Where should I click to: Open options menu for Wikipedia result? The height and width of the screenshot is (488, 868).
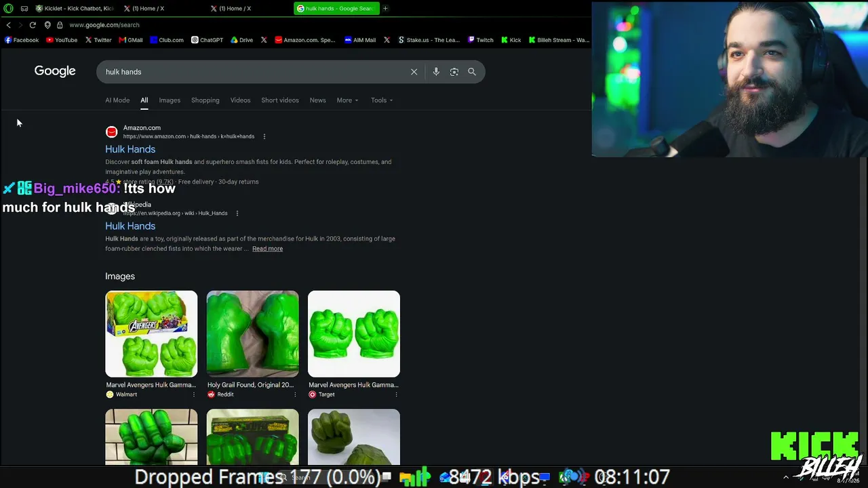pos(237,213)
